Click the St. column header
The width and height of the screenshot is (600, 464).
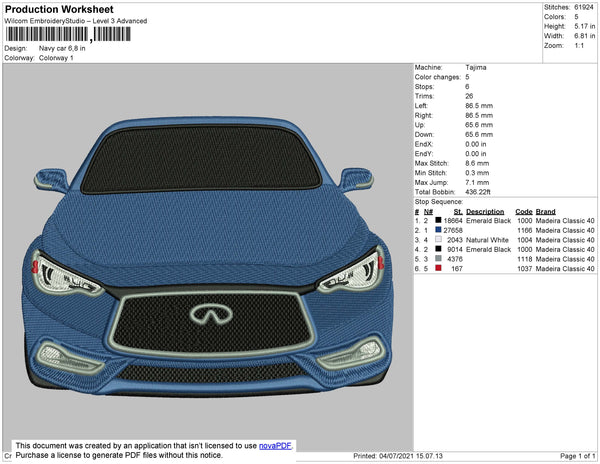click(x=458, y=212)
